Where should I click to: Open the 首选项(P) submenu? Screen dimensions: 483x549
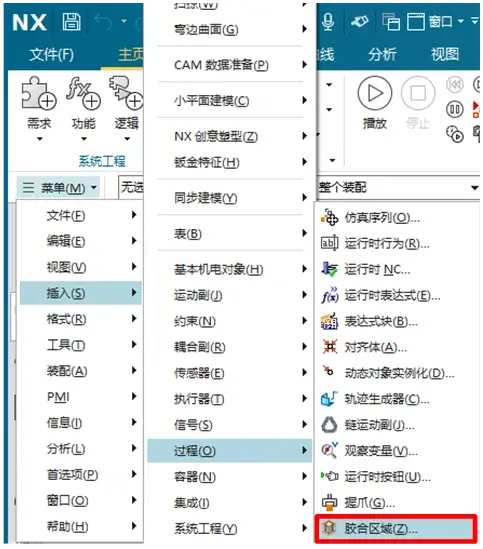[x=81, y=474]
